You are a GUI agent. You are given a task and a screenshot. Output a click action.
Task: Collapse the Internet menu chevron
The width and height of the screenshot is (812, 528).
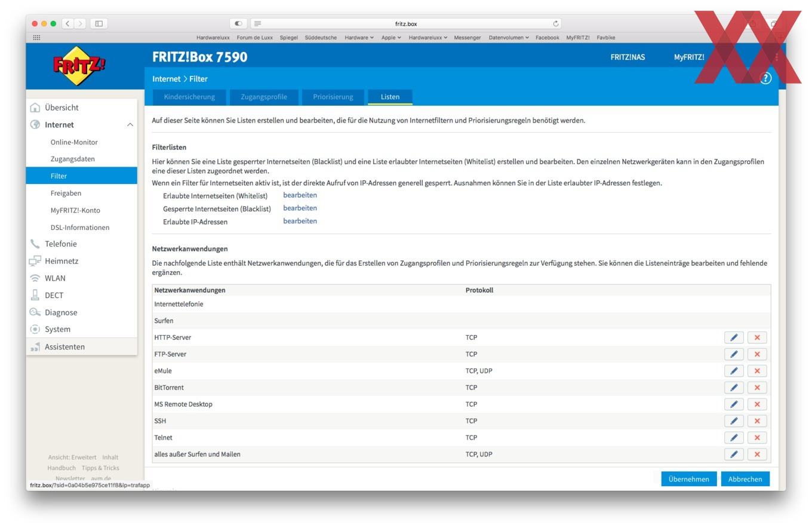[x=130, y=125]
